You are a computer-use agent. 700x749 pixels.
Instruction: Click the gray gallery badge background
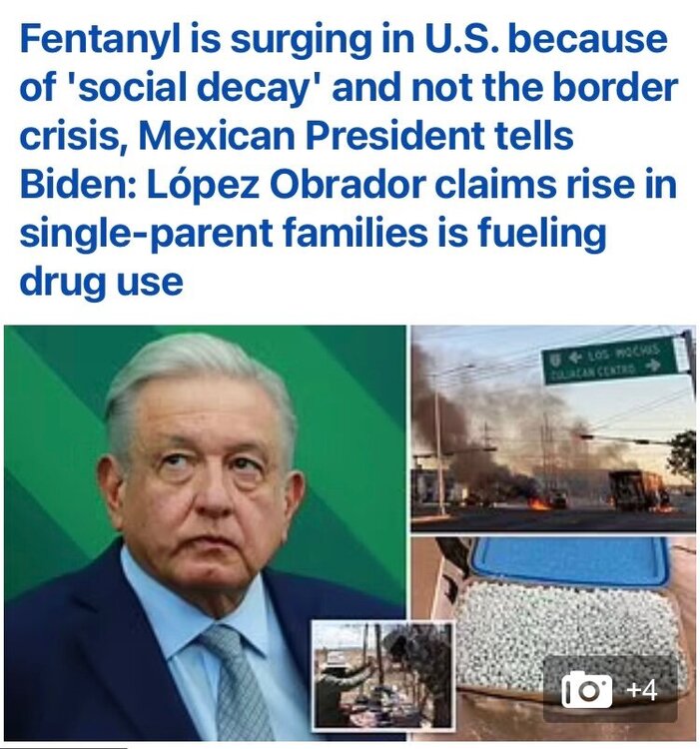[x=610, y=689]
